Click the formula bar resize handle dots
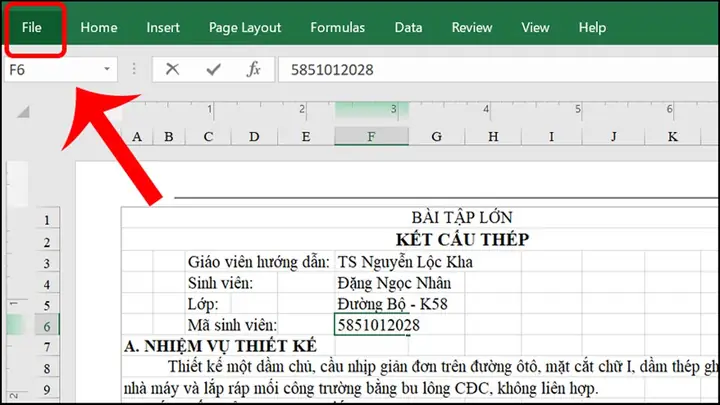The width and height of the screenshot is (720, 405). 134,69
